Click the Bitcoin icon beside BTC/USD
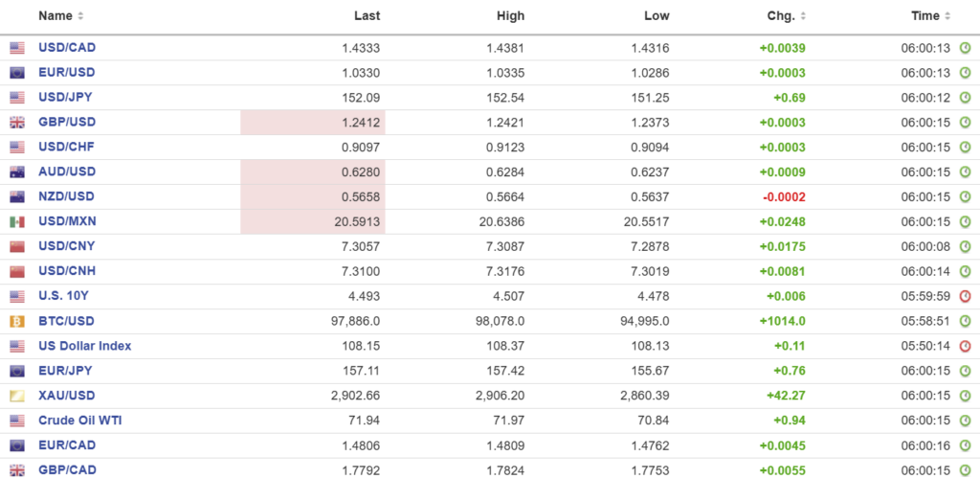980x479 pixels. click(x=17, y=322)
